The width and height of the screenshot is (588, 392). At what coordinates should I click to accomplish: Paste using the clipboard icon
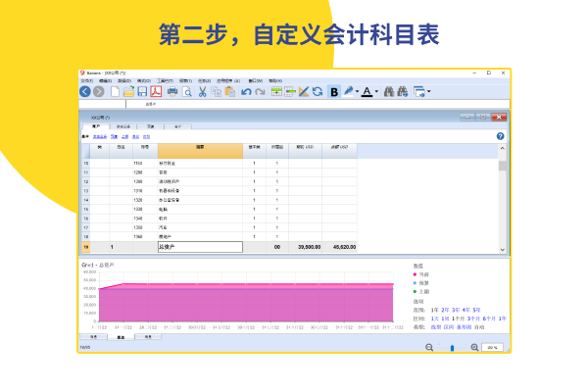pyautogui.click(x=230, y=91)
